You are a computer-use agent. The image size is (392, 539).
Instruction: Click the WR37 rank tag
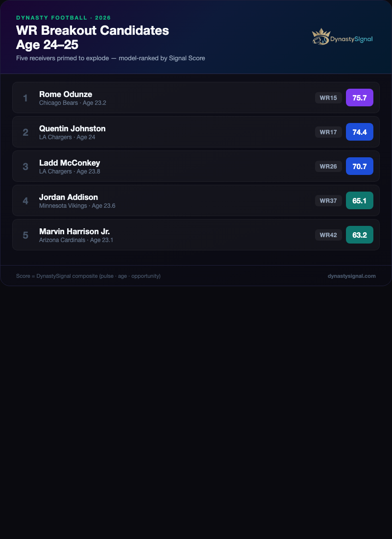pos(328,201)
